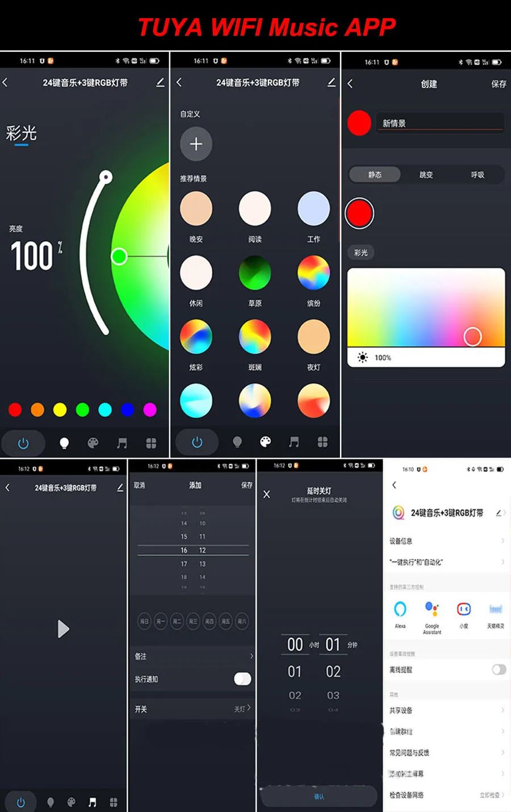Choose the 草原 scene thumbnail
511x812 pixels.
(x=255, y=273)
